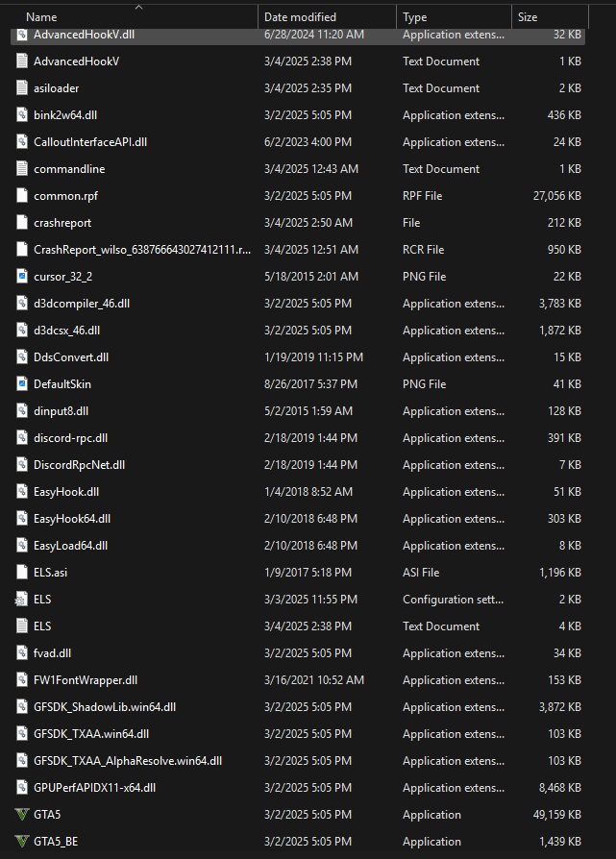The image size is (616, 859).
Task: Select the commandline file name
Action: point(69,169)
